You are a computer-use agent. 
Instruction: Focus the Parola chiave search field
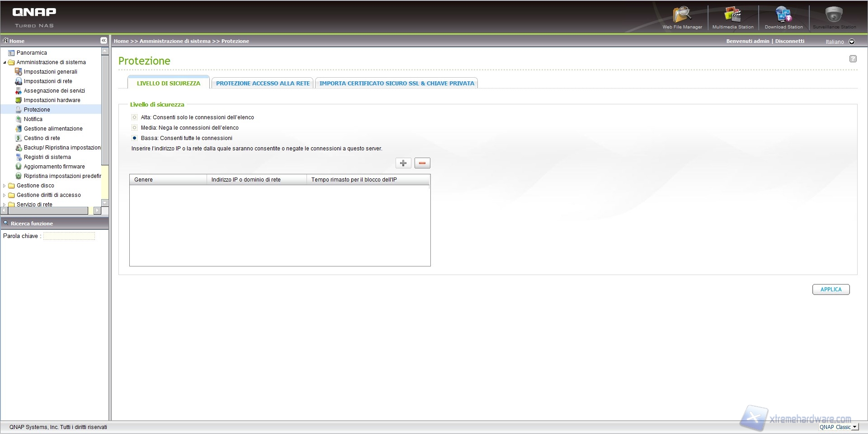pyautogui.click(x=69, y=236)
